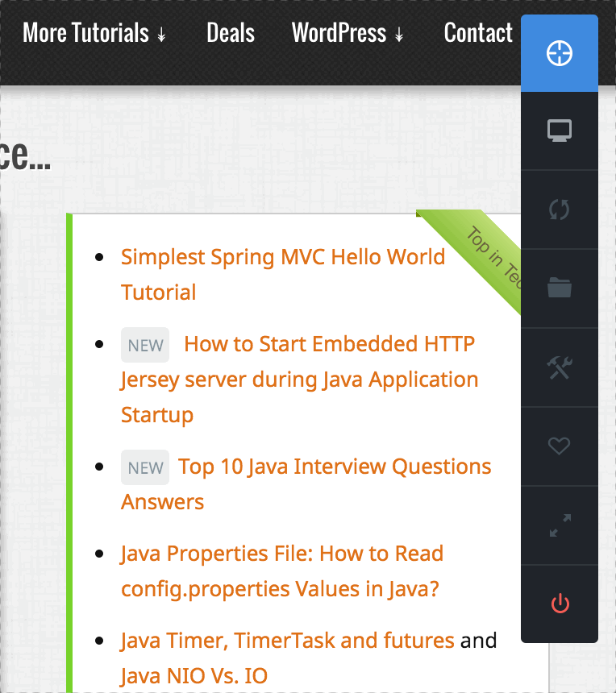This screenshot has height=693, width=616.
Task: Click Java Timer, TimerTask and futures link
Action: coord(287,641)
